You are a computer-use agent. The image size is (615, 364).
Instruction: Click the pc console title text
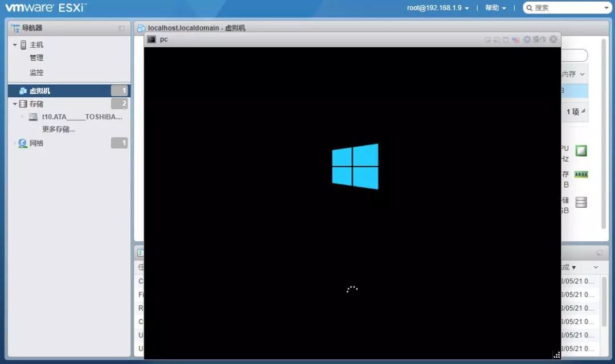(x=164, y=39)
